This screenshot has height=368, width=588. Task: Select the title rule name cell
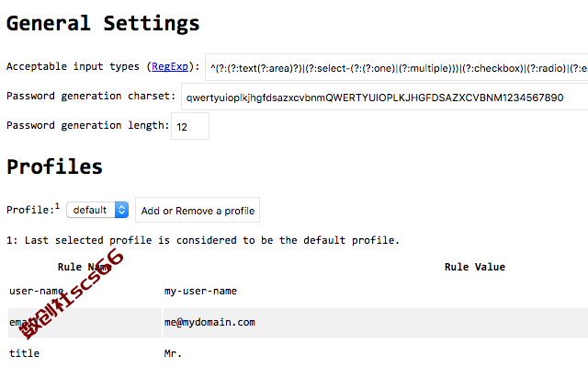(85, 353)
